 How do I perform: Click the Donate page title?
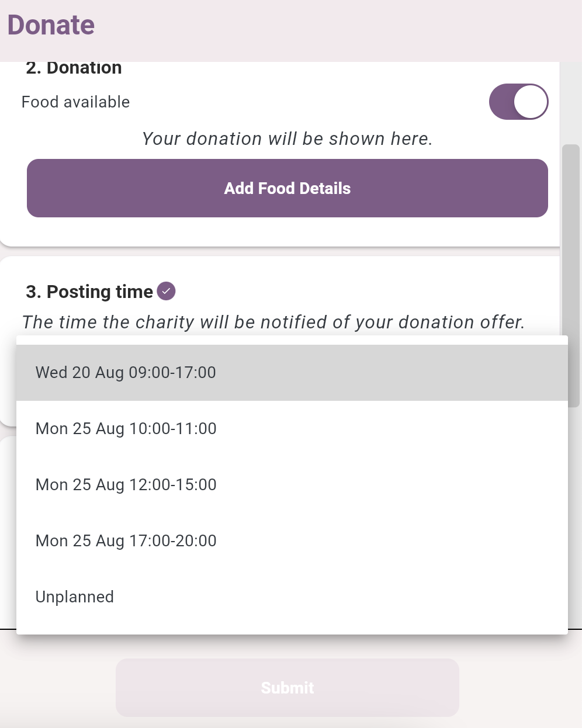click(51, 25)
